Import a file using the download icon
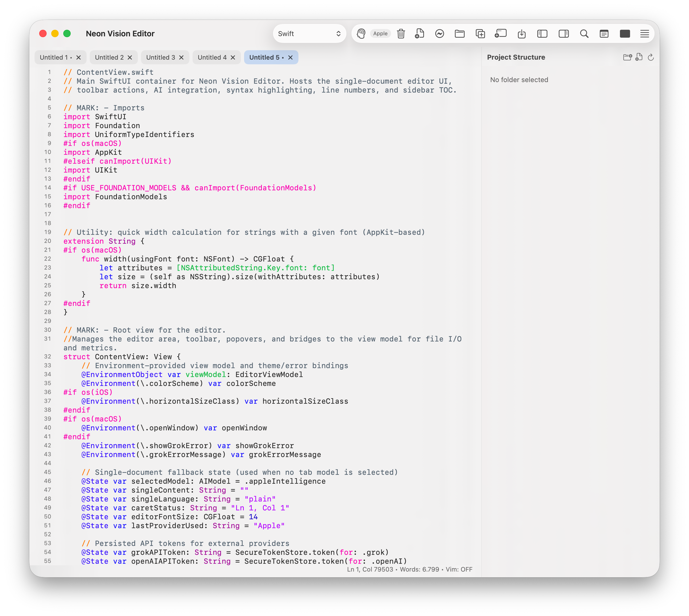 click(522, 33)
